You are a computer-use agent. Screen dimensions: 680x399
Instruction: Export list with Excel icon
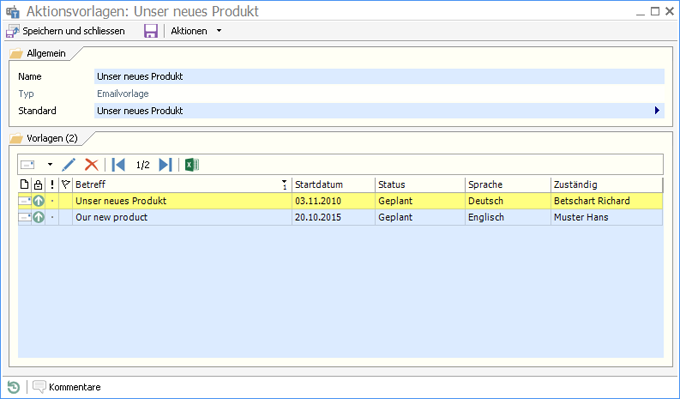[x=192, y=165]
